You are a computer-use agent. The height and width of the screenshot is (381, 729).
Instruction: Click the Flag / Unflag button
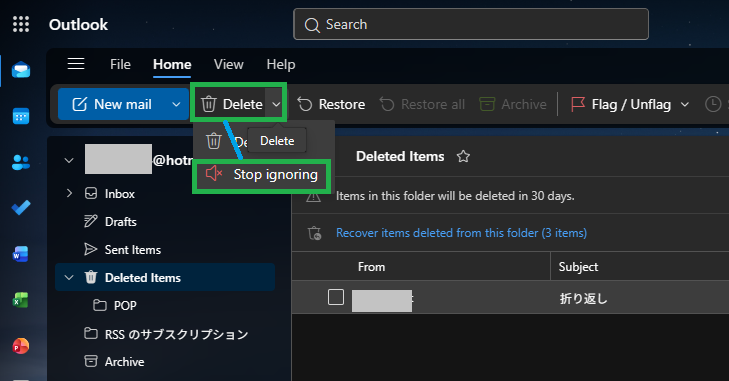(621, 104)
